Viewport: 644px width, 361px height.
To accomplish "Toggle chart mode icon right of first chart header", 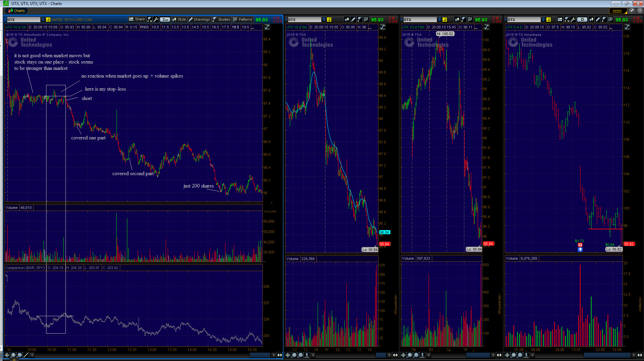I will coord(267,27).
